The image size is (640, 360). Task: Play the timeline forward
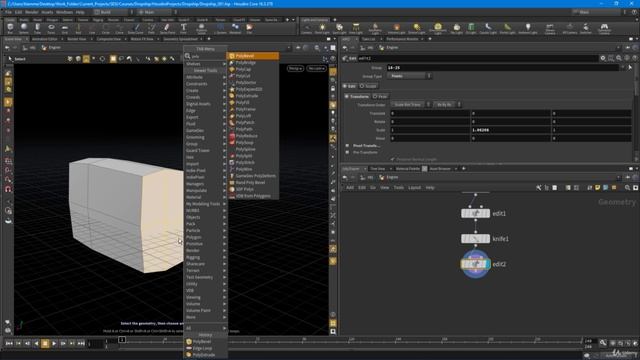point(54,344)
